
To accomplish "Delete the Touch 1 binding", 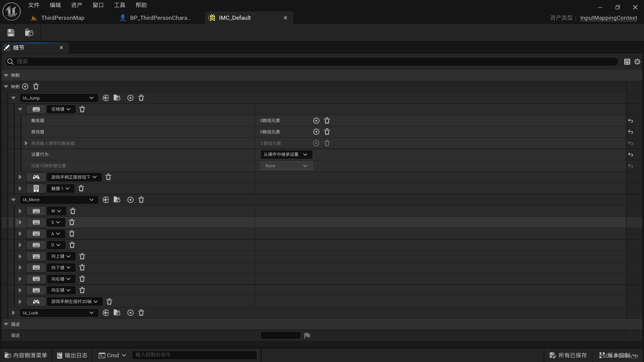I will [81, 188].
